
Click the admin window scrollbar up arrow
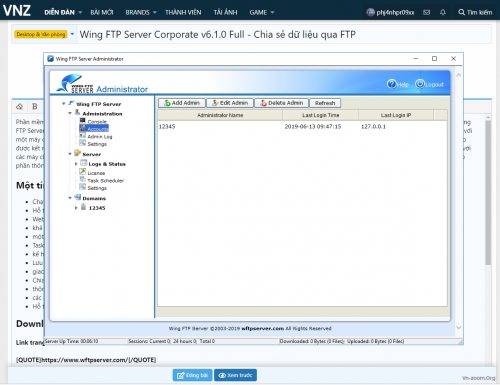(459, 75)
